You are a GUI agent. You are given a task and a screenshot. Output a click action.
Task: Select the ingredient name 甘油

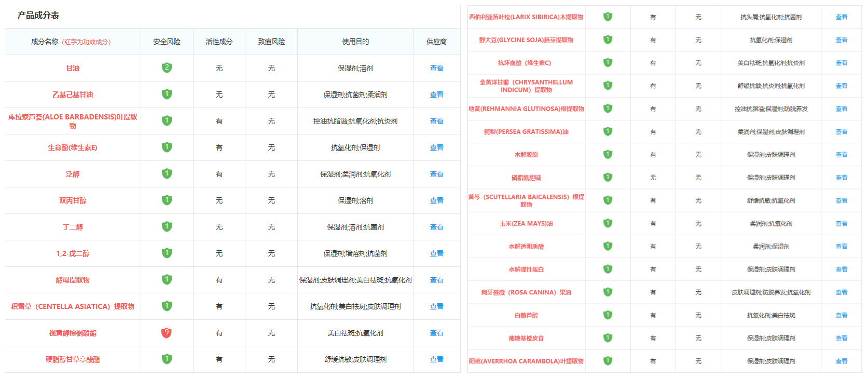[x=73, y=68]
